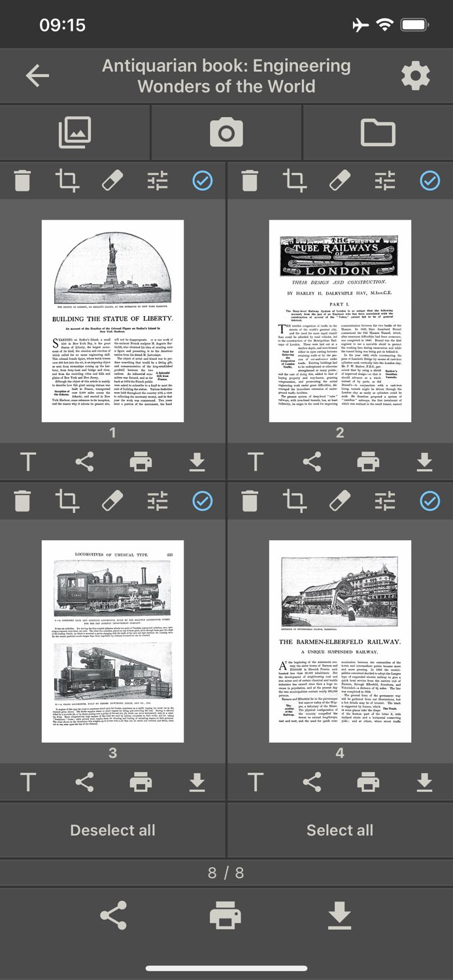Download all selected pages from bottom bar

pyautogui.click(x=339, y=915)
